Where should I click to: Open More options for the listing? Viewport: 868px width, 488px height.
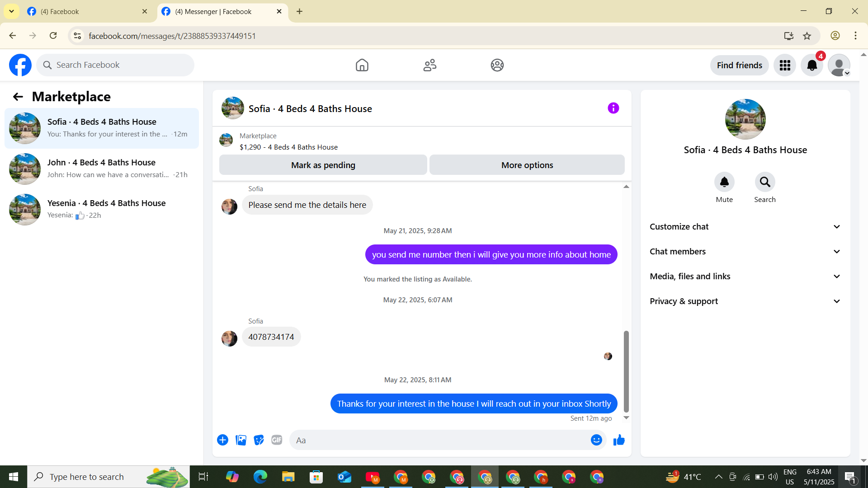527,165
